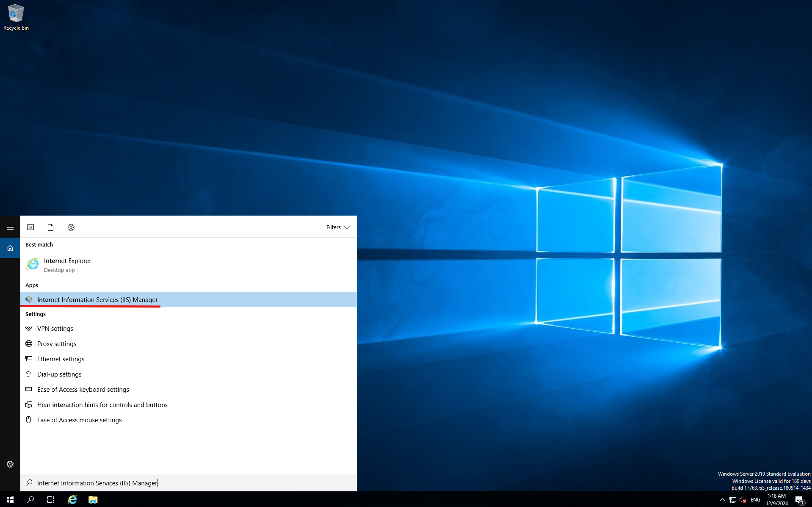812x507 pixels.
Task: Open the Windows Start button
Action: pyautogui.click(x=10, y=499)
